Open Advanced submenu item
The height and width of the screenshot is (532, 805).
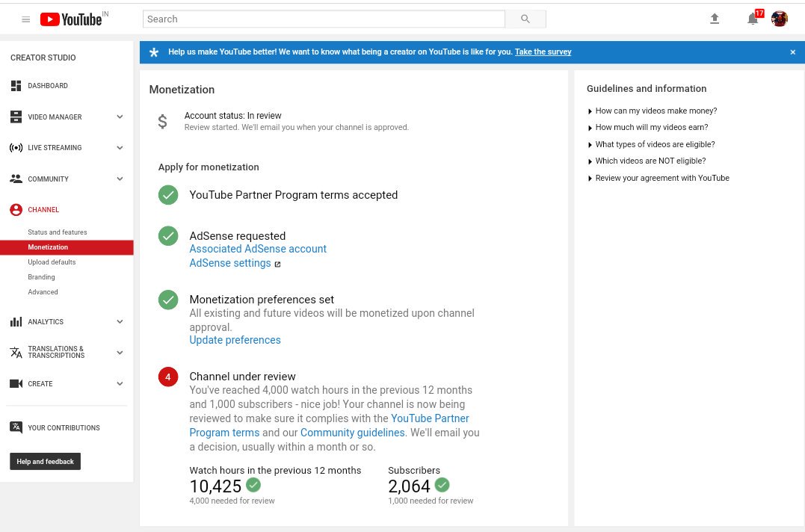[x=43, y=292]
